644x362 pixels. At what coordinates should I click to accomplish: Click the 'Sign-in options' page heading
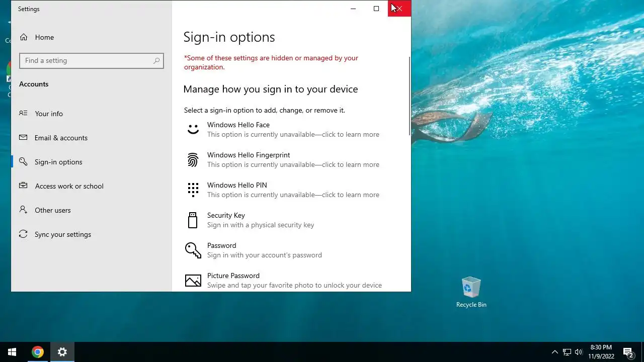point(229,37)
